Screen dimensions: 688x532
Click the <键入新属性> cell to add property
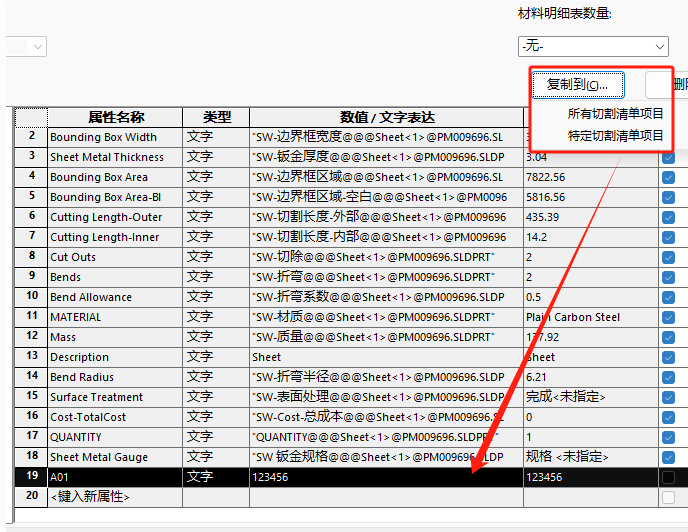[x=115, y=497]
